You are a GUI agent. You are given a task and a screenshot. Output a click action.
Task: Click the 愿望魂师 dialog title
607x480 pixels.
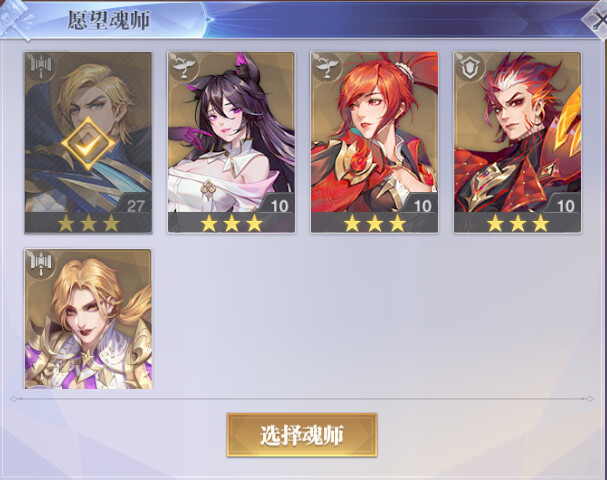pos(109,20)
